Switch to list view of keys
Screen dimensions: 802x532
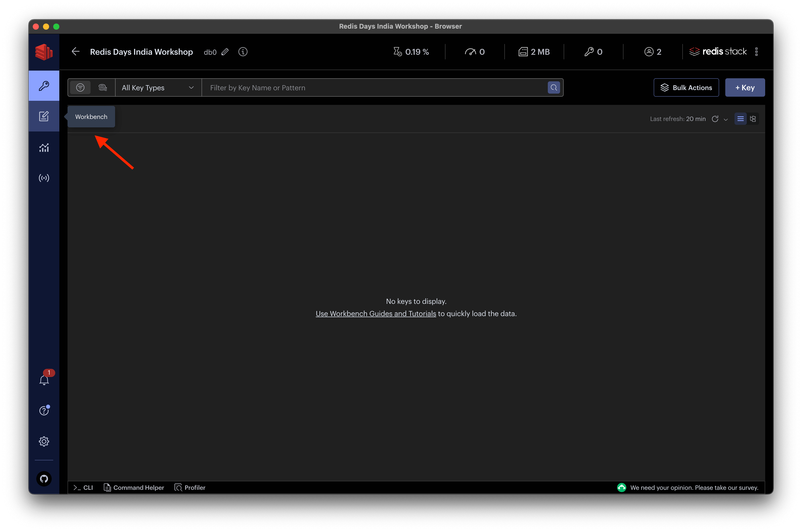[x=740, y=119]
